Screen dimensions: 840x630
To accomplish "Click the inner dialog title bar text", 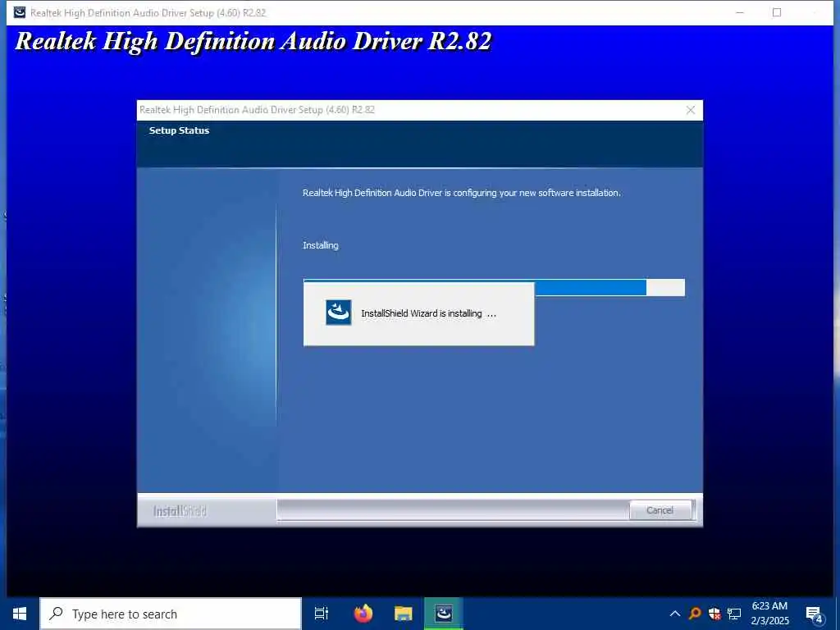I will (x=257, y=110).
